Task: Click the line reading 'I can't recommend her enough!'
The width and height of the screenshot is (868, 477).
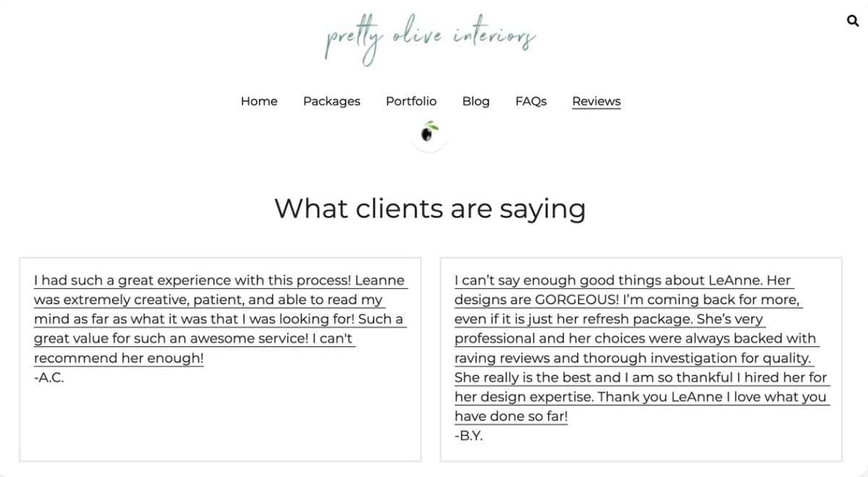Action: [118, 357]
